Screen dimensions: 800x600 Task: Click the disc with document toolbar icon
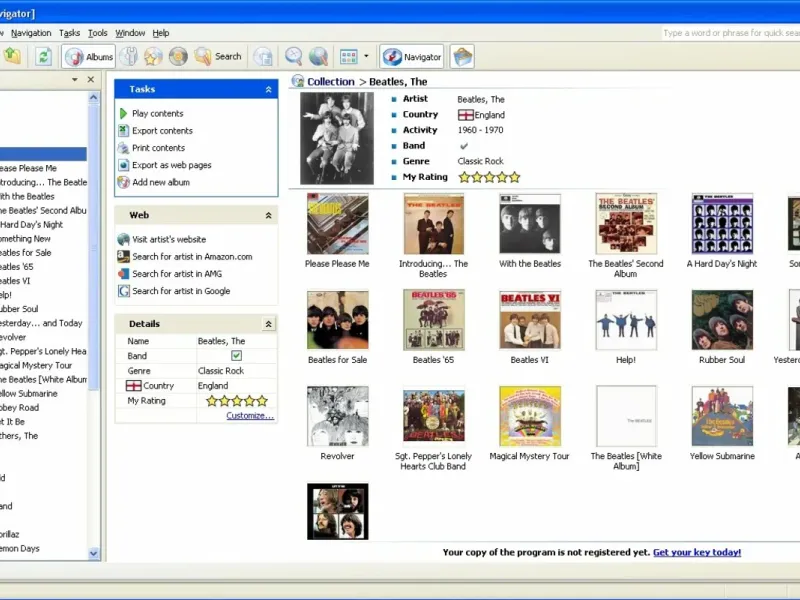point(263,56)
